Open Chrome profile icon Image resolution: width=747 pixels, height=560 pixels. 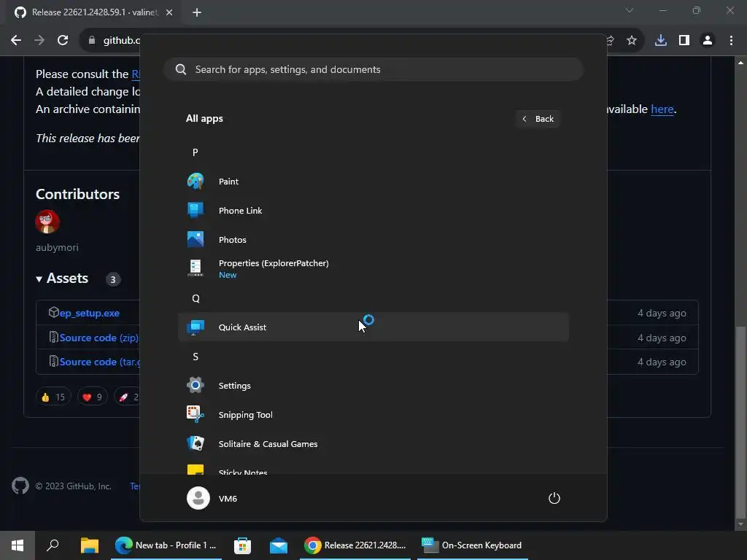pyautogui.click(x=708, y=41)
